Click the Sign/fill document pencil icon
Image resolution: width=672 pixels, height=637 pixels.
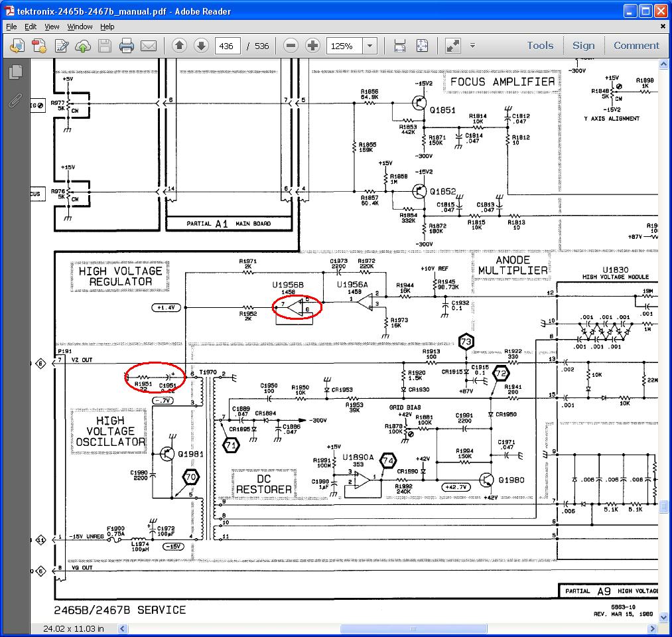pos(61,45)
